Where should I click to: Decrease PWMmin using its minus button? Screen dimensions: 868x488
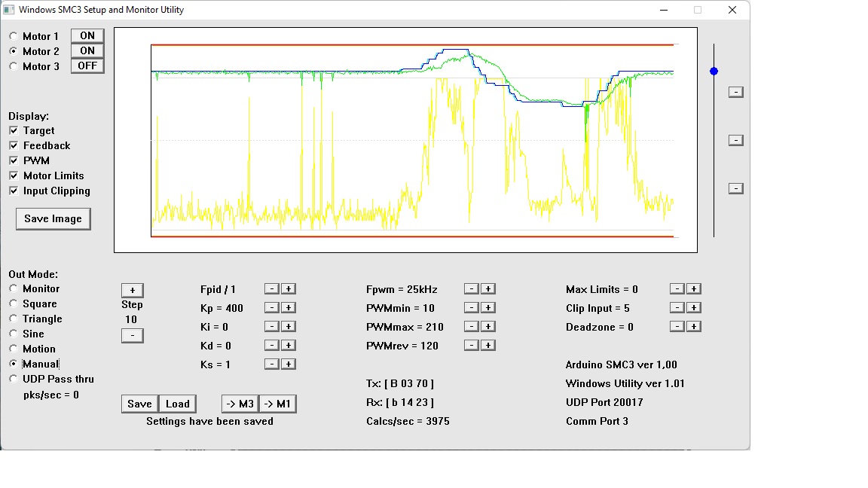point(471,308)
